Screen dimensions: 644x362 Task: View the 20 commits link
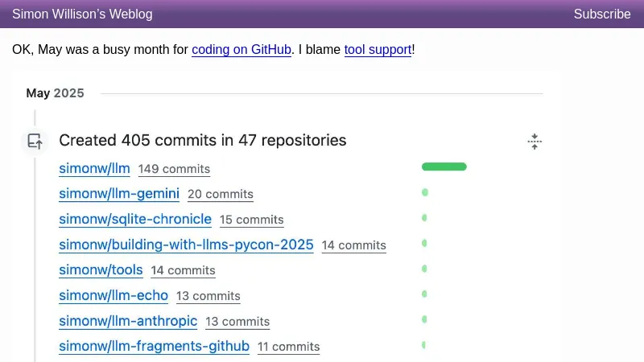pyautogui.click(x=221, y=194)
